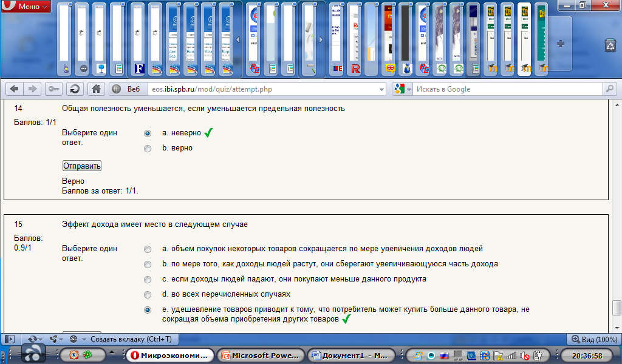
Task: Click the address bar URL field
Action: pos(262,89)
